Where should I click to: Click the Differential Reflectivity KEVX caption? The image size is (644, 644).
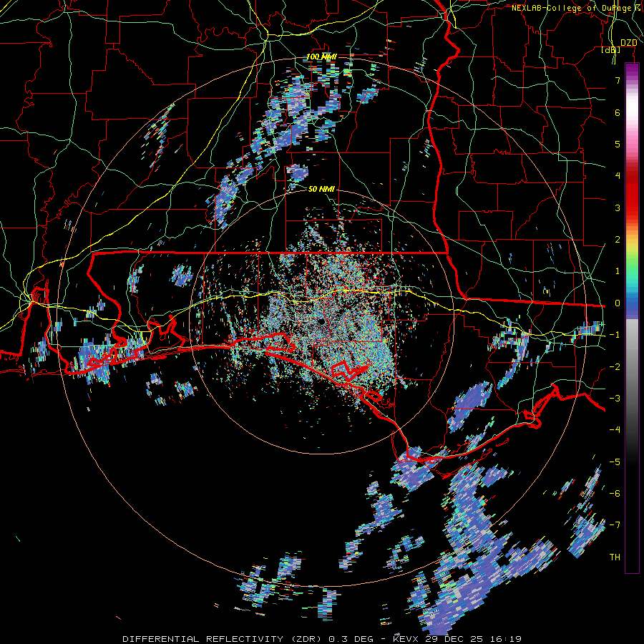pyautogui.click(x=322, y=639)
